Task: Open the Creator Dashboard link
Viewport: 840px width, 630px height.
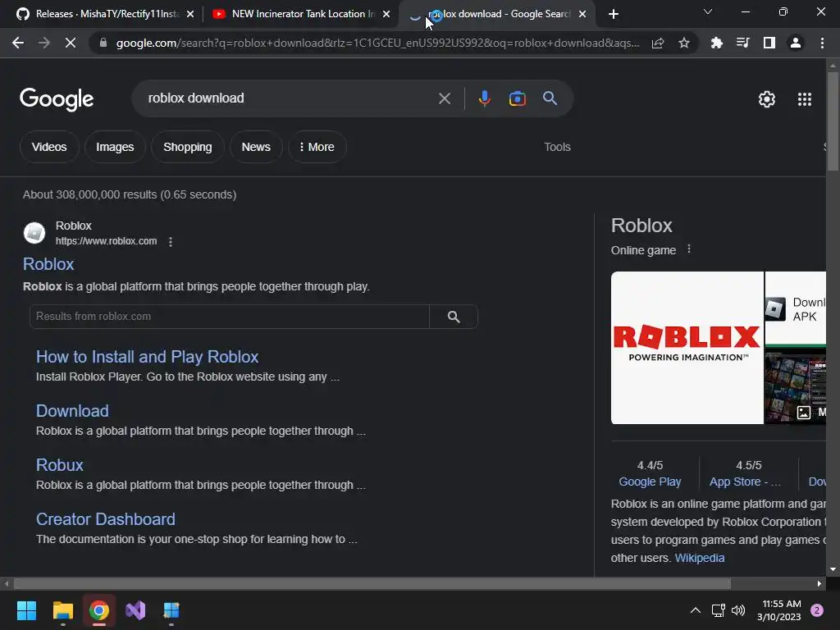Action: 106,519
